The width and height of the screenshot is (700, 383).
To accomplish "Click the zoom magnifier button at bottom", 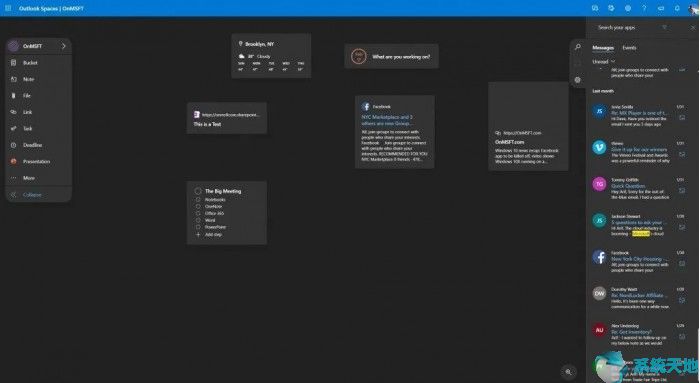I will (x=568, y=372).
